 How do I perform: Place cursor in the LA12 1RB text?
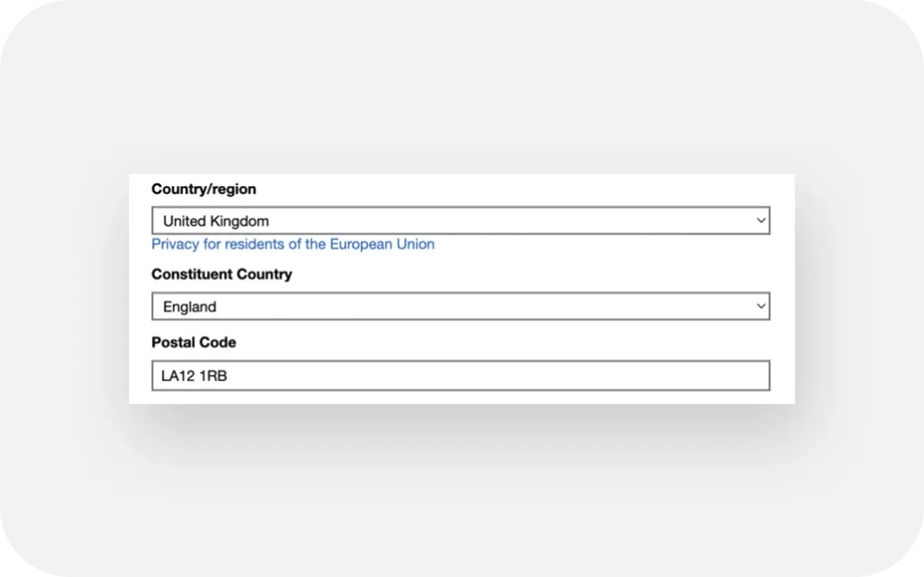(x=194, y=376)
